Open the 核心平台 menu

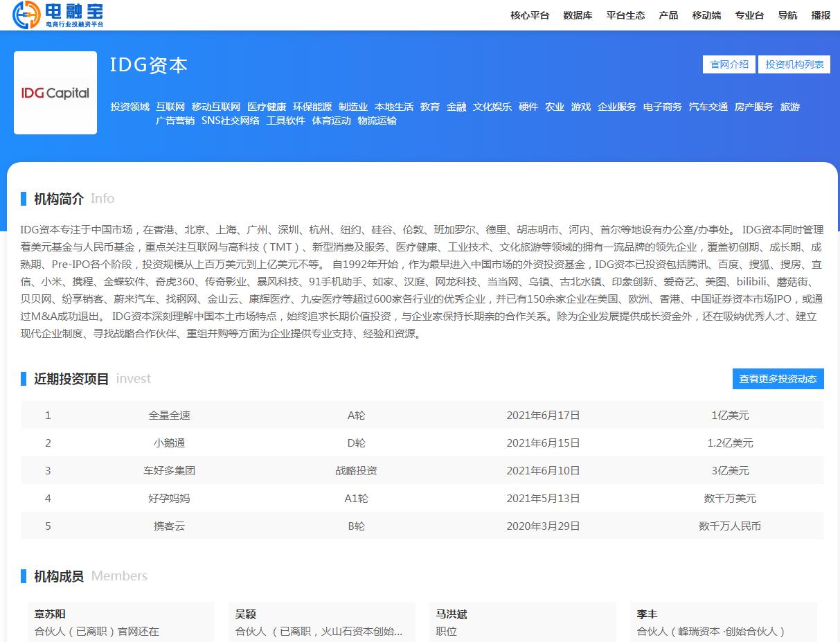pos(530,15)
